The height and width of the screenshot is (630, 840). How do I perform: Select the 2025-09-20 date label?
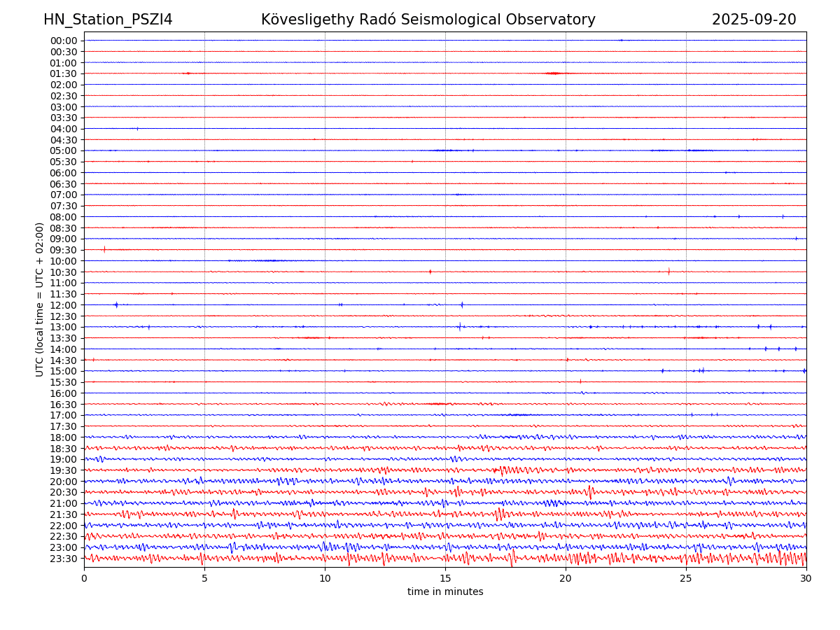754,20
